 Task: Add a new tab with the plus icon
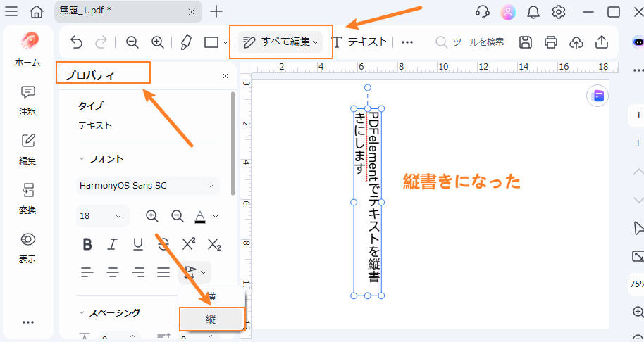point(216,11)
